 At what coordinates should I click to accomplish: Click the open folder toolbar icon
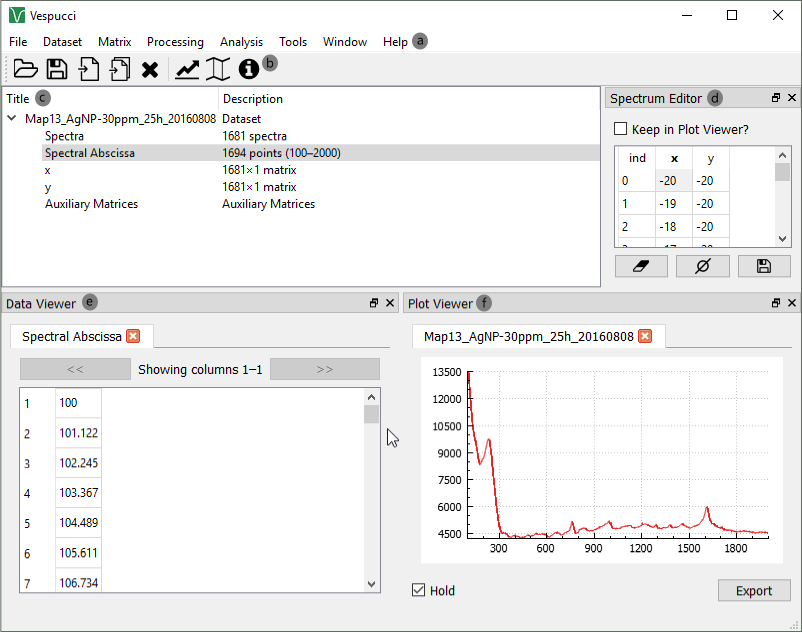tap(25, 69)
